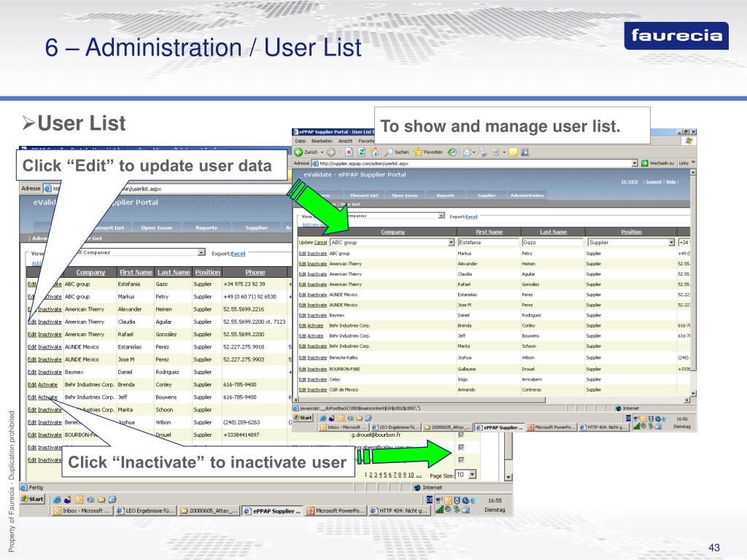This screenshot has width=747, height=560.
Task: Open the Administration tab in front portal
Action: click(527, 195)
